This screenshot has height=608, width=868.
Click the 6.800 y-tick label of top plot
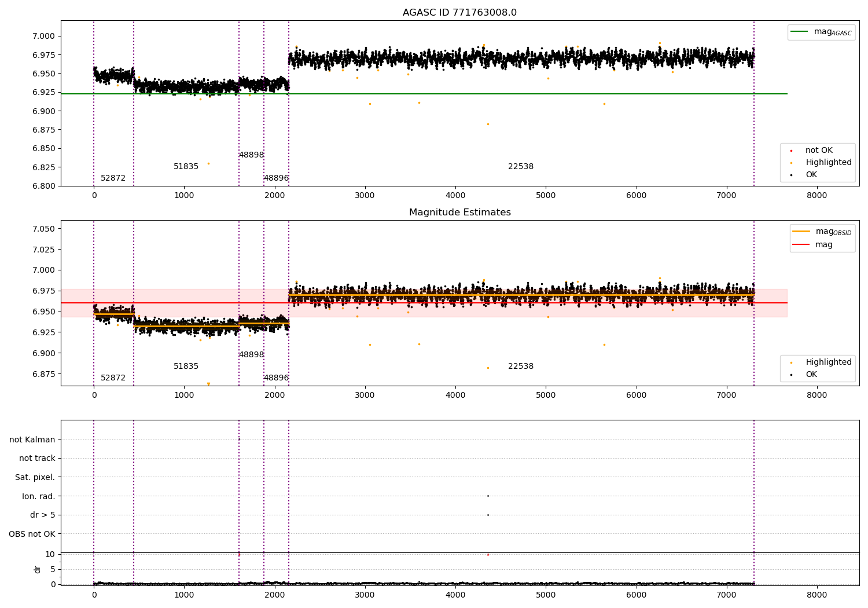tap(43, 186)
